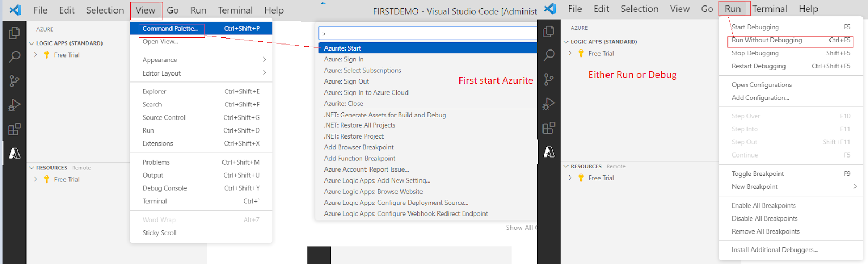Open Terminal menu in left window

[235, 10]
